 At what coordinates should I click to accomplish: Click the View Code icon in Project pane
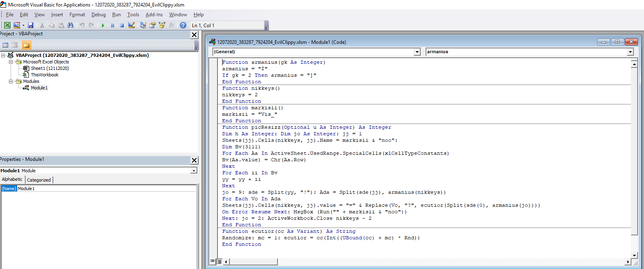click(x=6, y=45)
